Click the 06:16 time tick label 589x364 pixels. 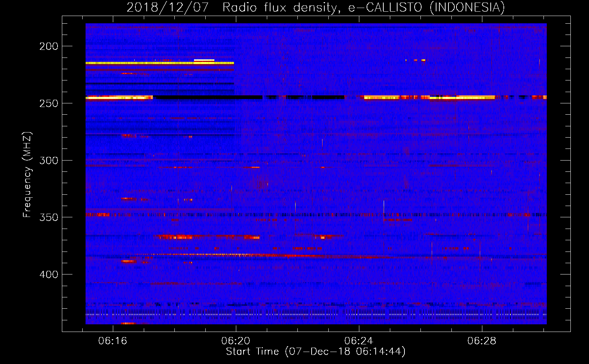click(112, 341)
